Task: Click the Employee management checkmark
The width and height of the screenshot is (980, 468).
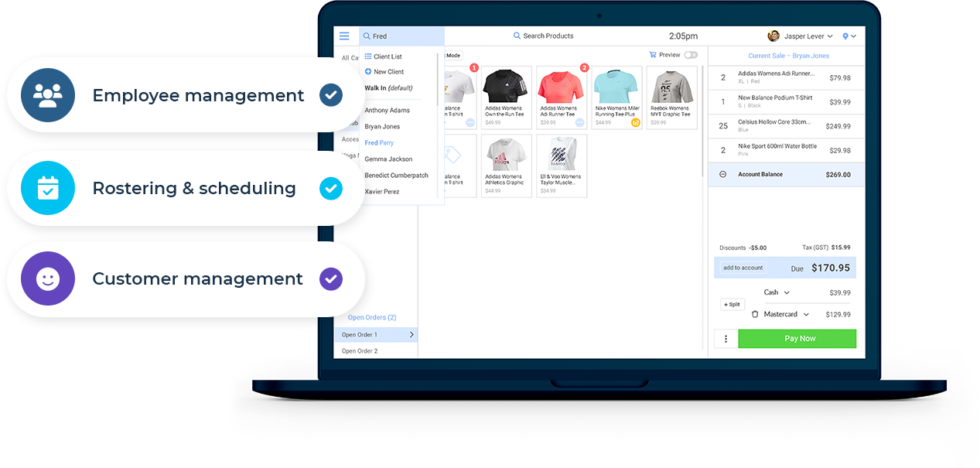Action: (x=331, y=95)
